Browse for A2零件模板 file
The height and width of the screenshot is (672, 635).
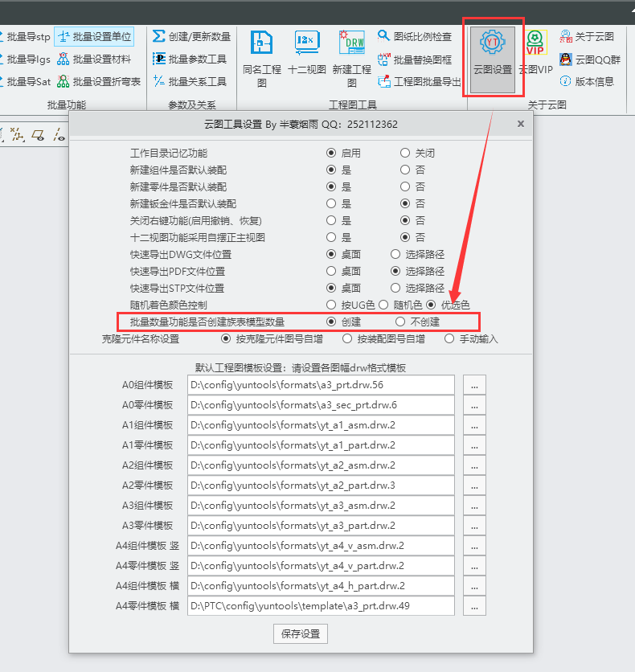tap(474, 486)
